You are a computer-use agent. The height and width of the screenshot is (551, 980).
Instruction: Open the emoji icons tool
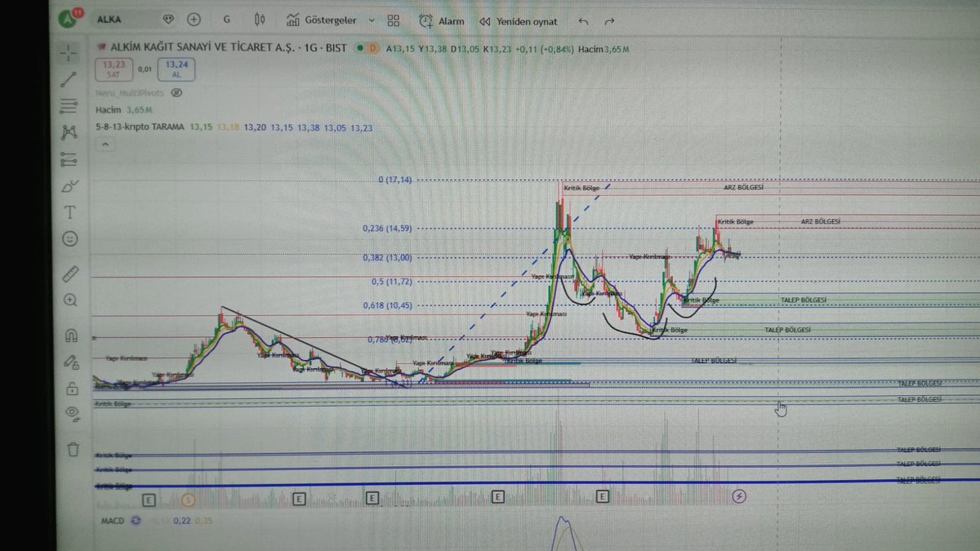click(x=70, y=239)
